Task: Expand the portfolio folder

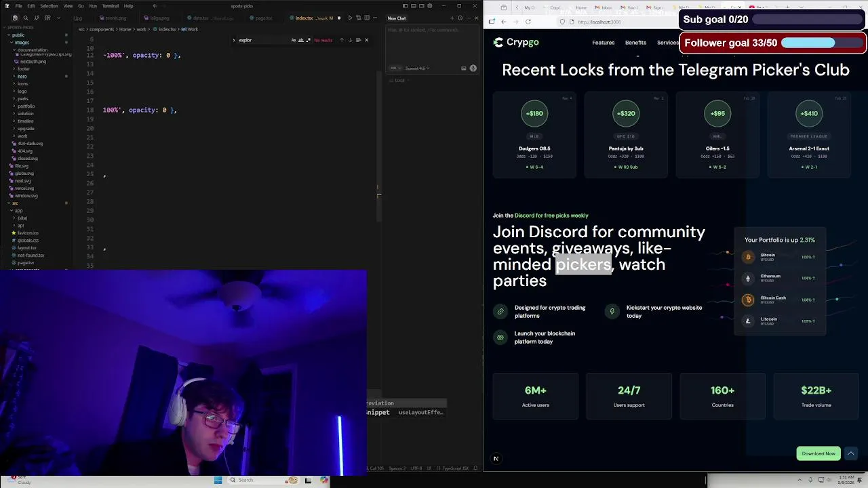Action: [26, 106]
